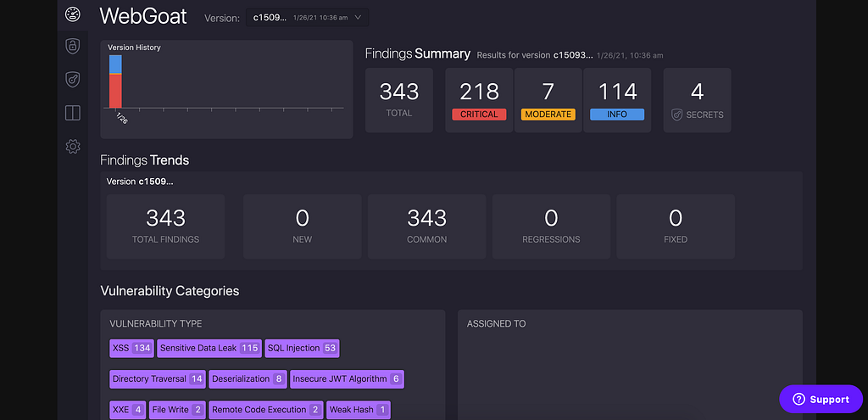
Task: Click the 114 Info findings card
Action: coord(617,100)
